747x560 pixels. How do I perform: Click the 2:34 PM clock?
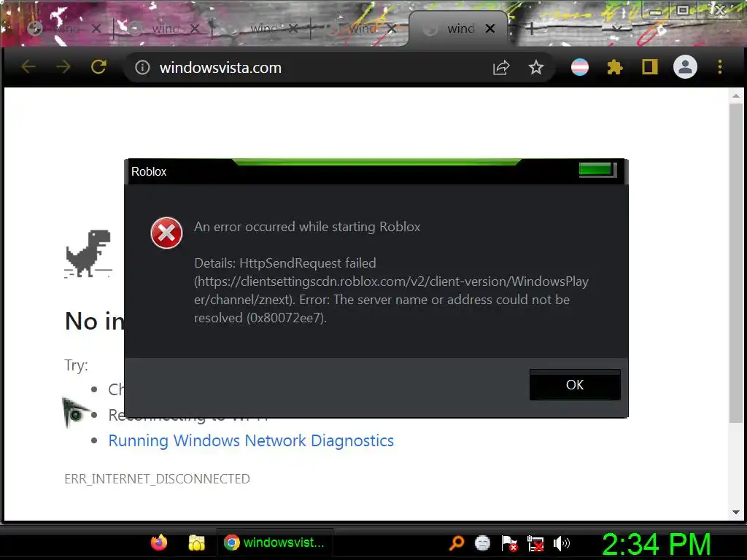[x=657, y=544]
